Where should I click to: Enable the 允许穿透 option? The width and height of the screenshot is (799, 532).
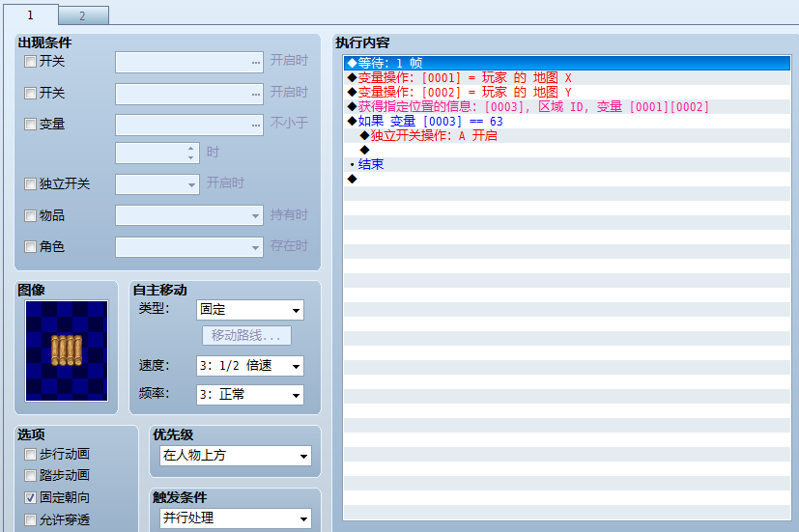(31, 519)
